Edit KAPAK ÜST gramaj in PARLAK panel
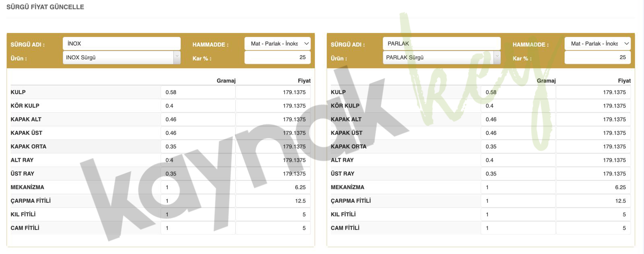Image resolution: width=644 pixels, height=254 pixels. click(x=518, y=133)
